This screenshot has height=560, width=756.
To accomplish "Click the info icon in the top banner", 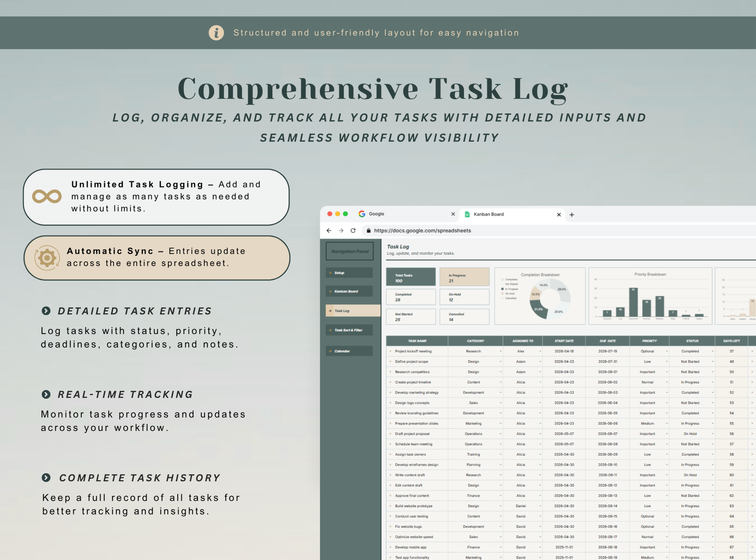I will tap(216, 33).
